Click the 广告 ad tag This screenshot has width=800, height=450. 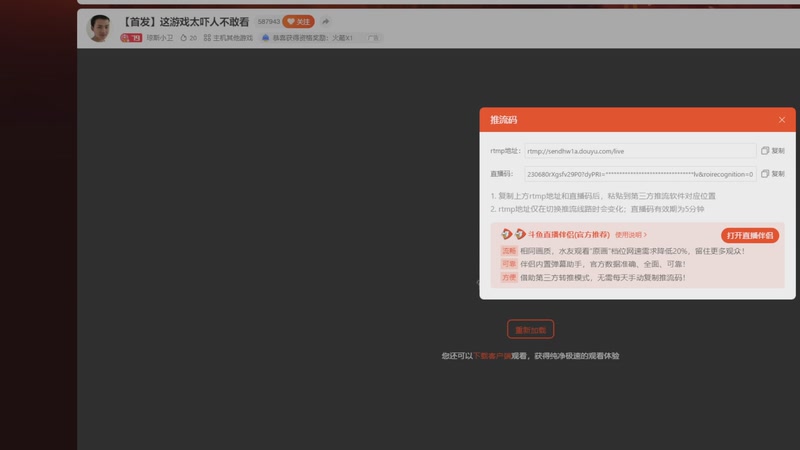click(373, 38)
